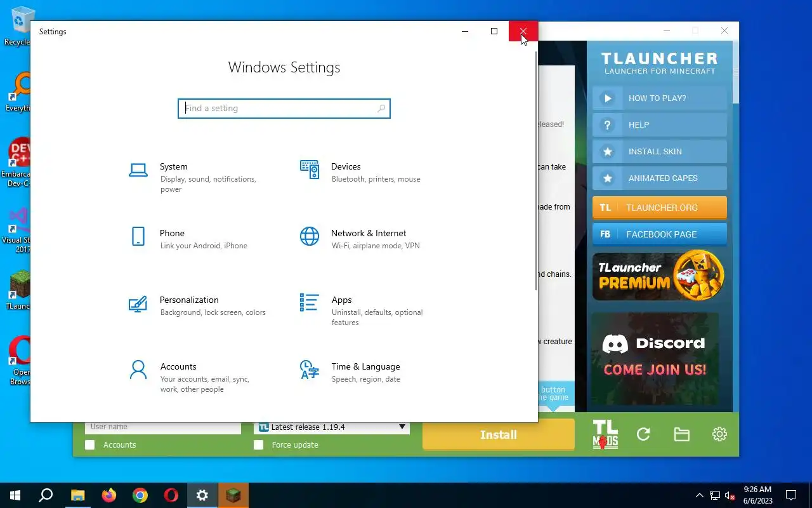Open Personalization settings icon
Image resolution: width=812 pixels, height=508 pixels.
[138, 304]
